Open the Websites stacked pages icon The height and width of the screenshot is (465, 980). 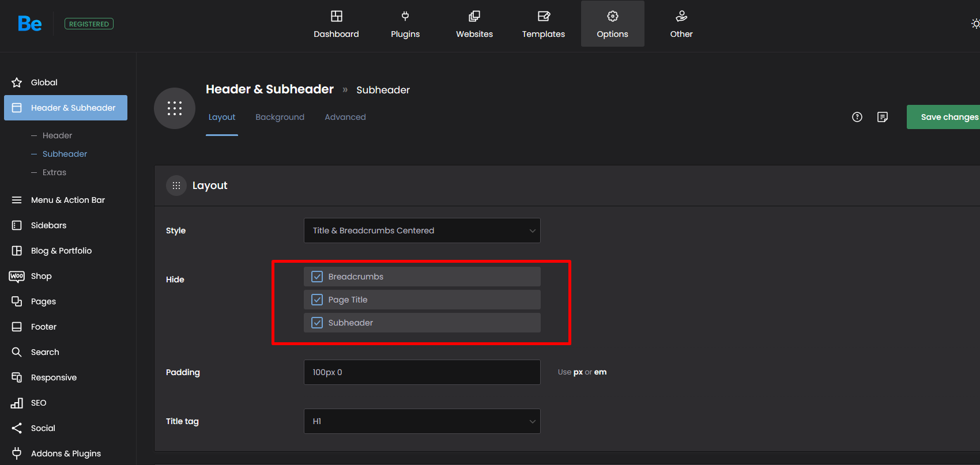(x=474, y=16)
